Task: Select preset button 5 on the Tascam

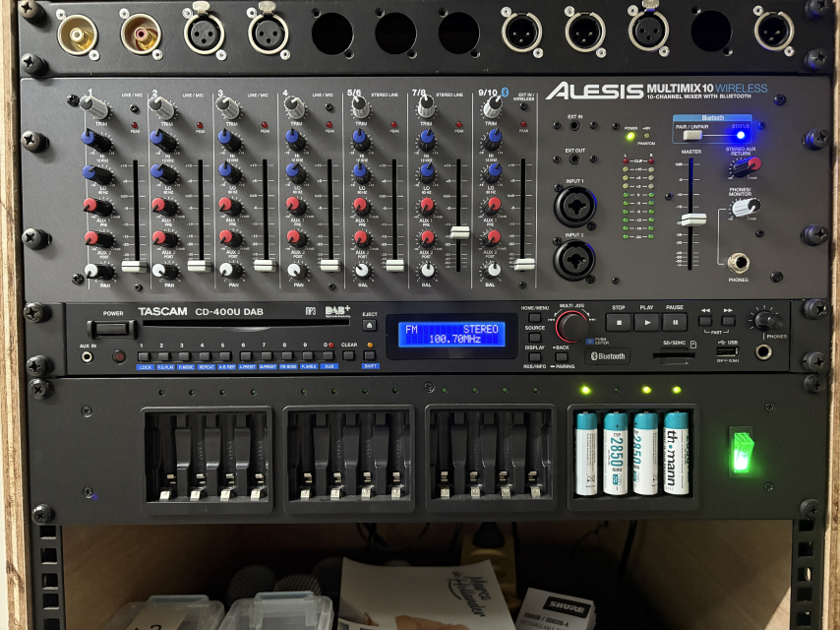Action: point(225,356)
